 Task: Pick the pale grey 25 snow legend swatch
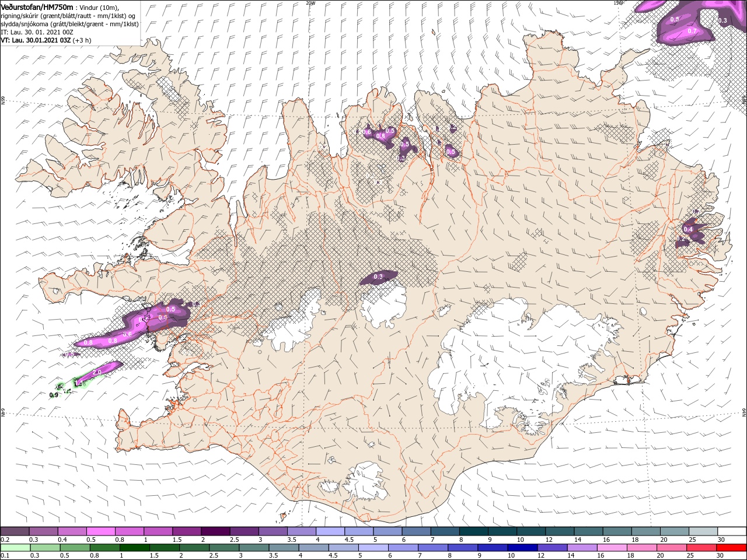[x=703, y=531]
